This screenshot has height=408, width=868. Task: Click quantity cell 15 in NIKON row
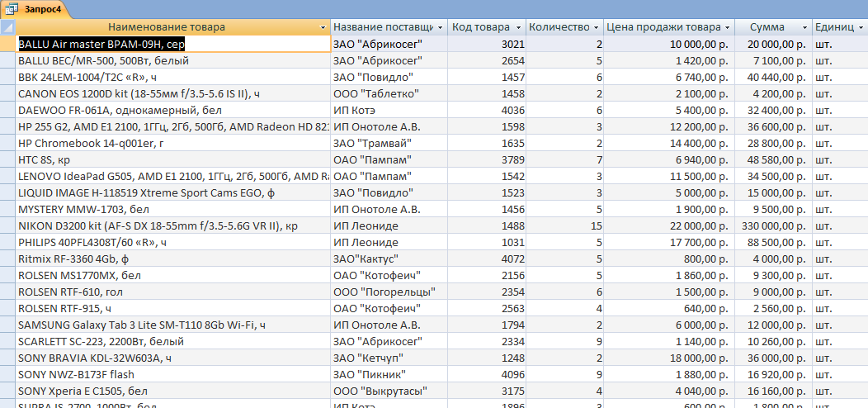564,226
